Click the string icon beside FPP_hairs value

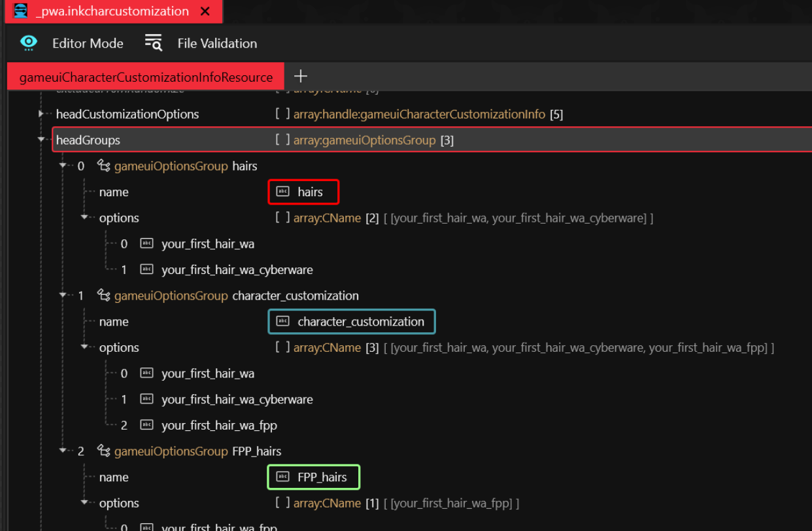point(282,477)
